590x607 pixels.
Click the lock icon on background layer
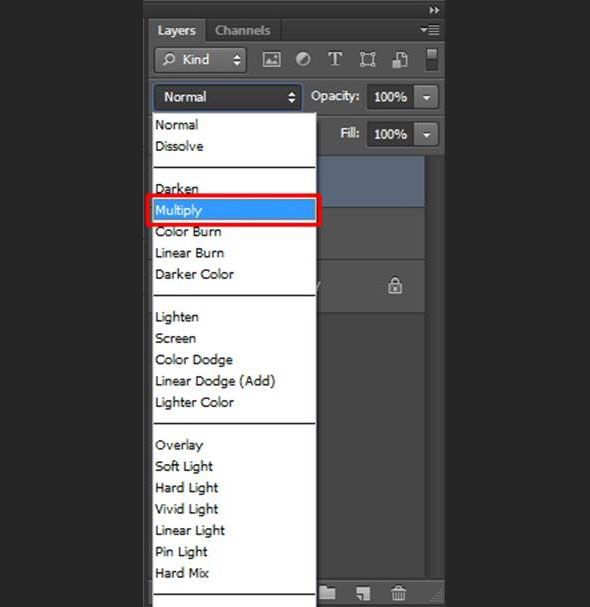[x=395, y=286]
